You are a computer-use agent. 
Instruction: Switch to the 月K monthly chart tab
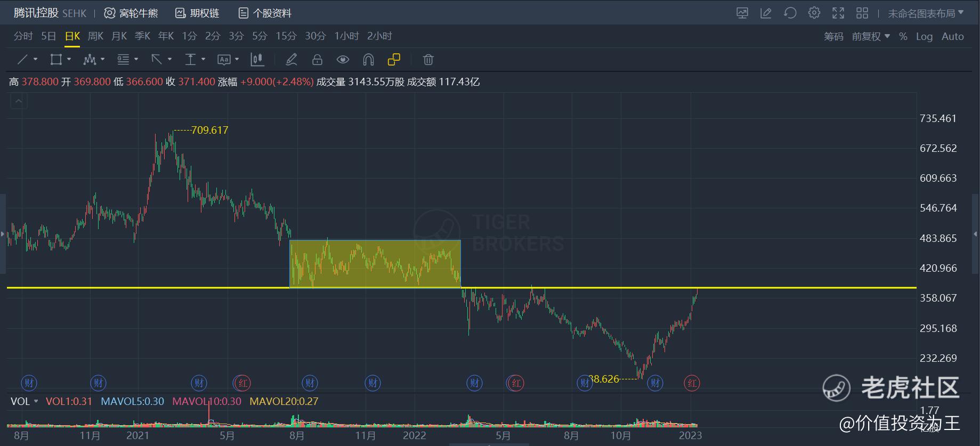pyautogui.click(x=119, y=36)
